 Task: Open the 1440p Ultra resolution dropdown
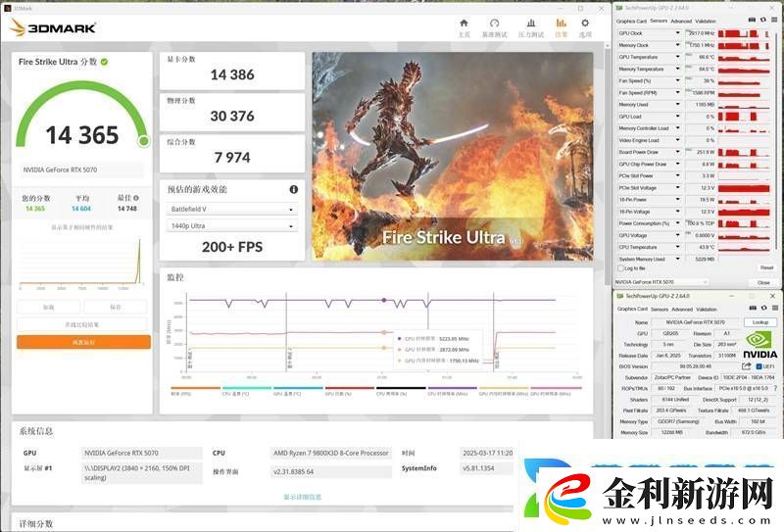click(x=232, y=226)
